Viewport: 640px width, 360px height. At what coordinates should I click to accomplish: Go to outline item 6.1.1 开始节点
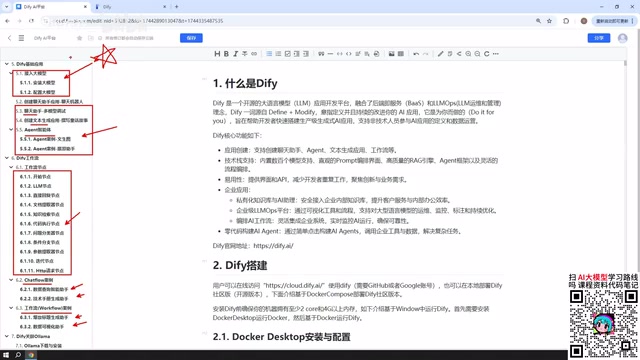[35, 177]
